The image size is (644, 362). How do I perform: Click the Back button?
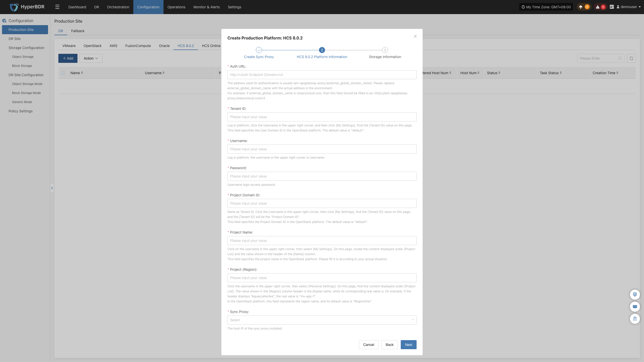coord(389,345)
